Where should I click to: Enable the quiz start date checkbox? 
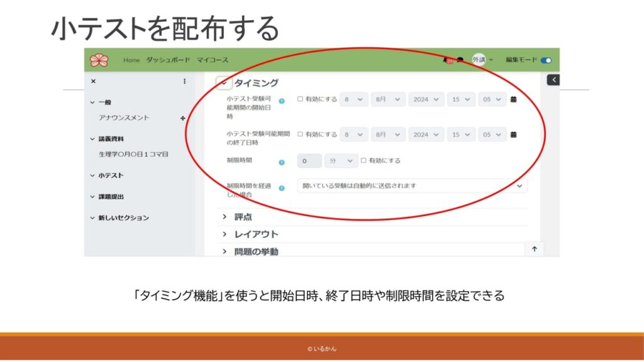[300, 99]
